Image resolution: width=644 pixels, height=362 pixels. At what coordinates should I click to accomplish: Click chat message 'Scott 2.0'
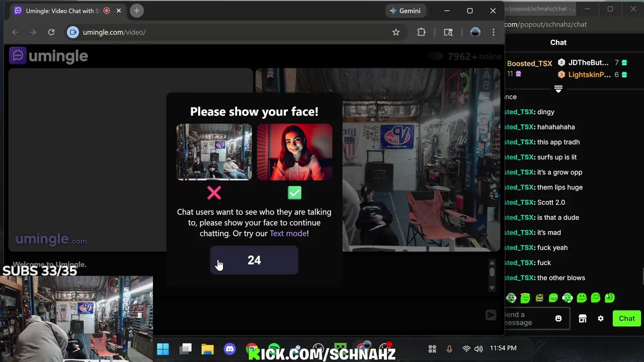pos(551,202)
